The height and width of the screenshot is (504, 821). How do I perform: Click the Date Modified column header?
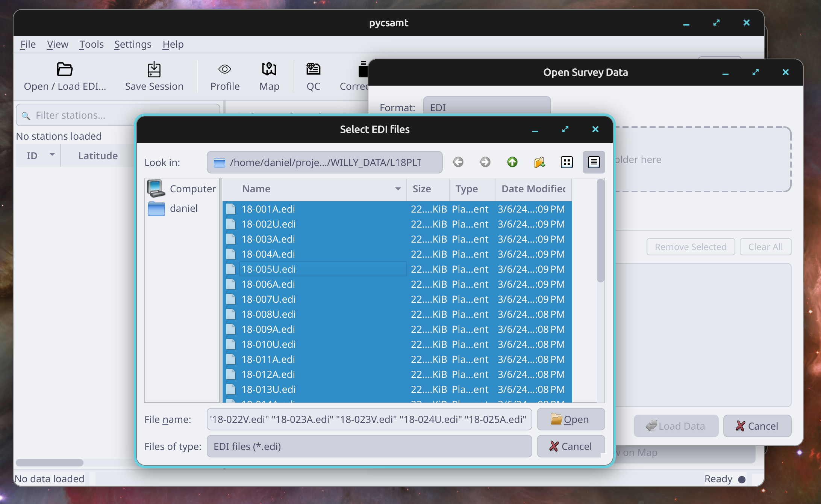[533, 189]
